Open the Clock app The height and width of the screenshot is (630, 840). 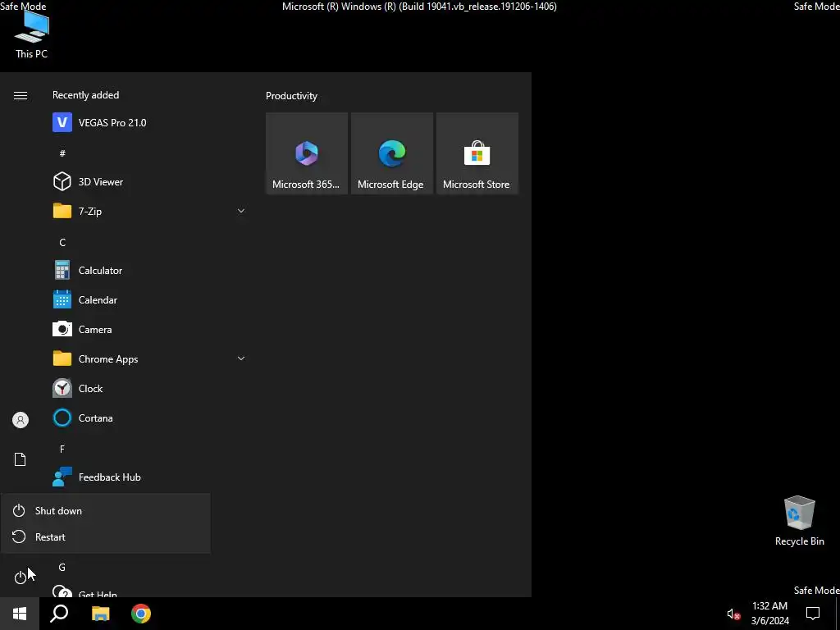[149, 388]
